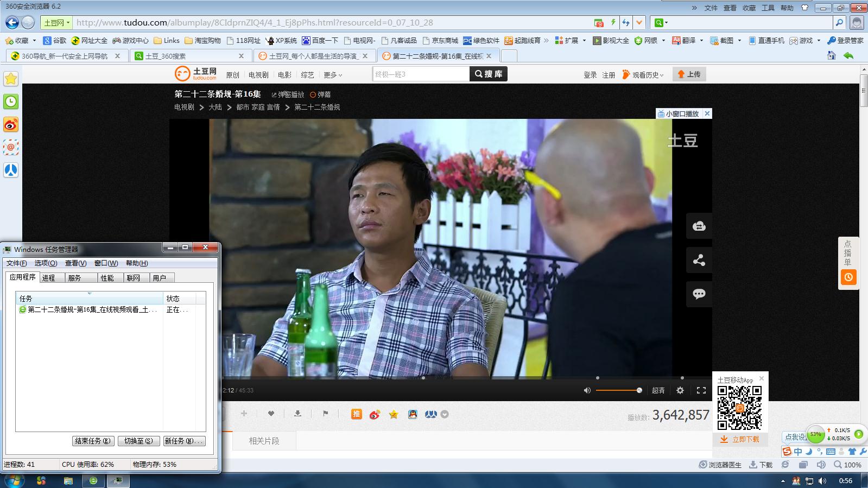Open the Weibo icon in the sidebar
This screenshot has height=488, width=868.
[11, 125]
